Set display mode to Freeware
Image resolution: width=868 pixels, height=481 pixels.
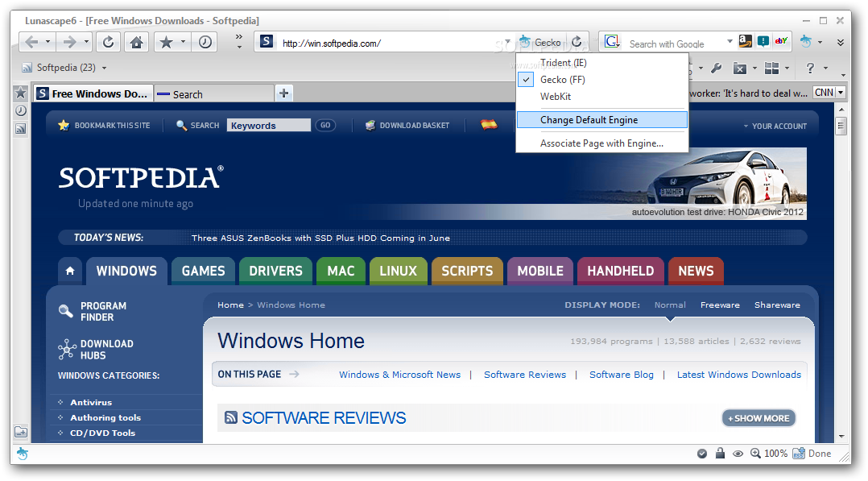[720, 305]
